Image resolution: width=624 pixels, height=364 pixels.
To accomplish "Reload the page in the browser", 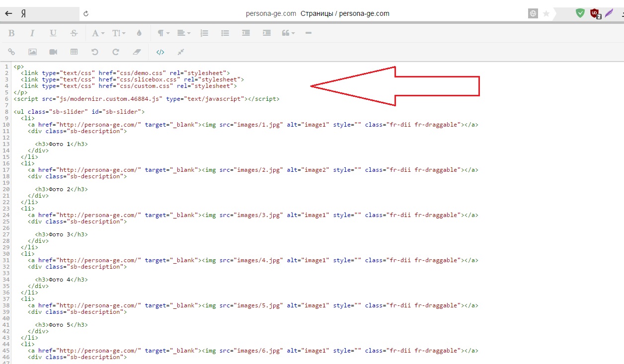I will tap(86, 13).
